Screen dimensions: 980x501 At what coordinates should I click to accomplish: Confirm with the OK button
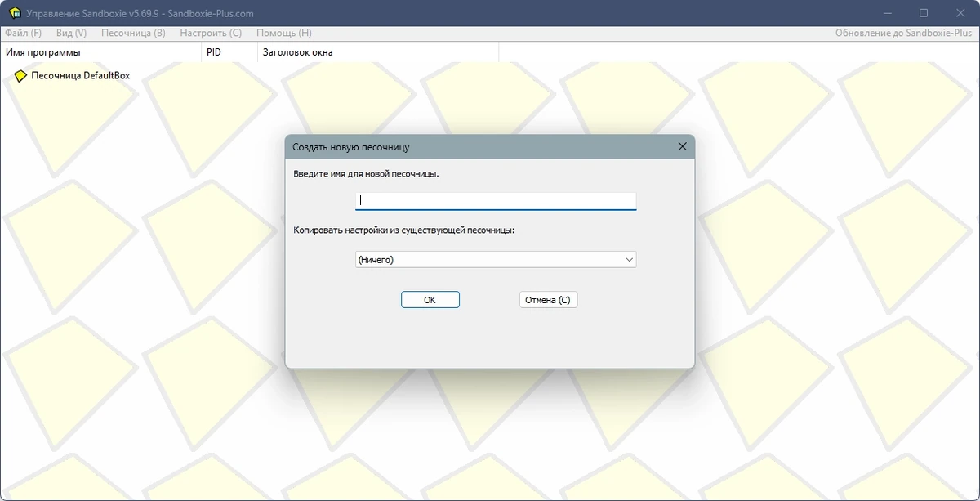point(430,300)
